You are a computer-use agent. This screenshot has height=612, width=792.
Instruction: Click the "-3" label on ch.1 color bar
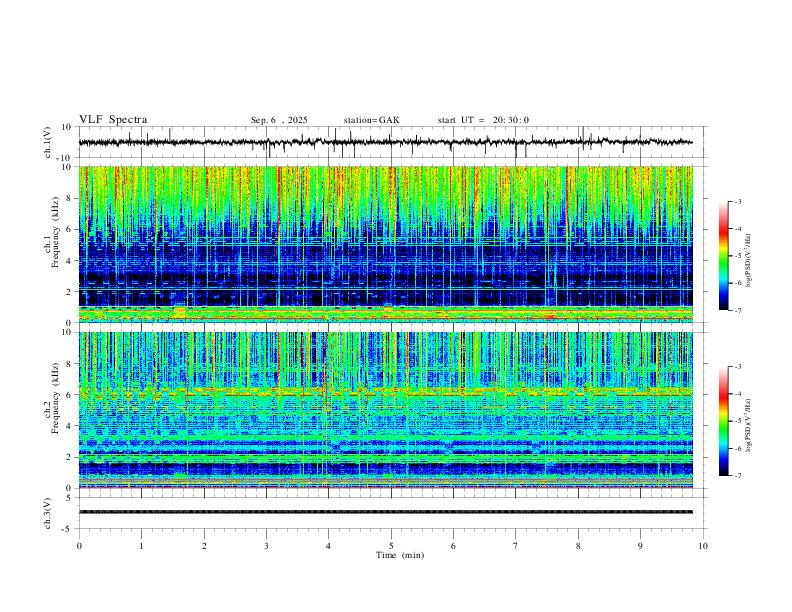737,201
